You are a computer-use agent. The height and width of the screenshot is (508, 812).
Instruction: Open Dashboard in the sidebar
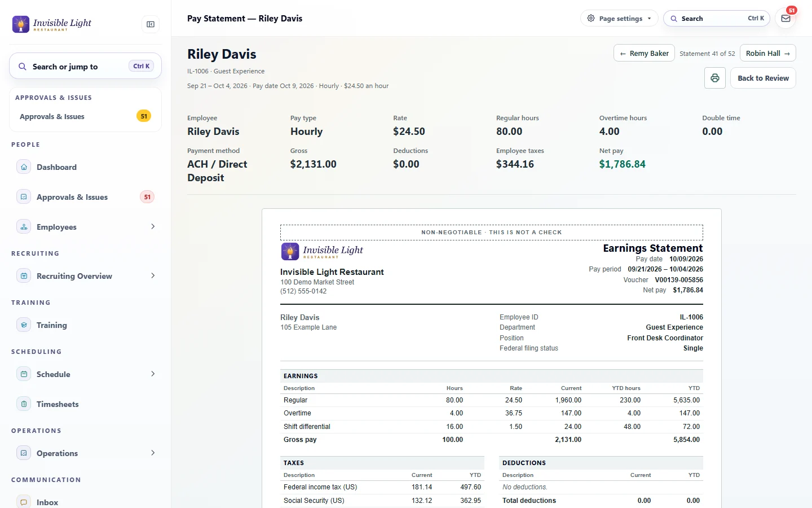tap(86, 167)
